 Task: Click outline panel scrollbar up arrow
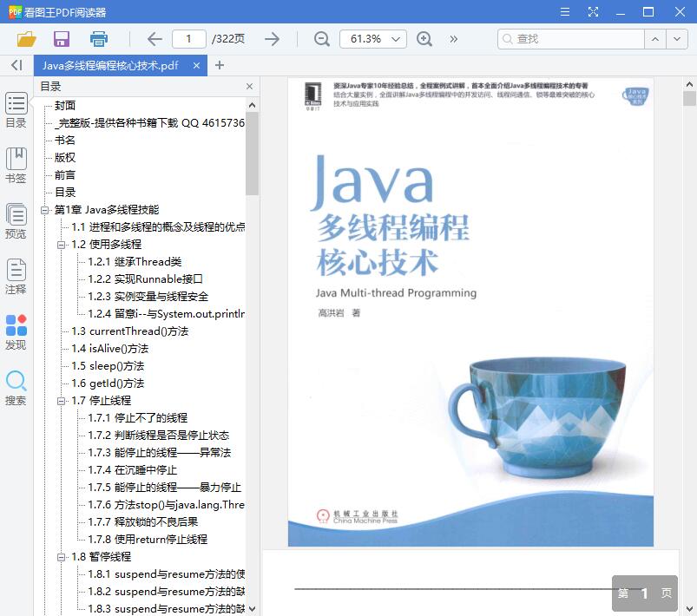252,105
